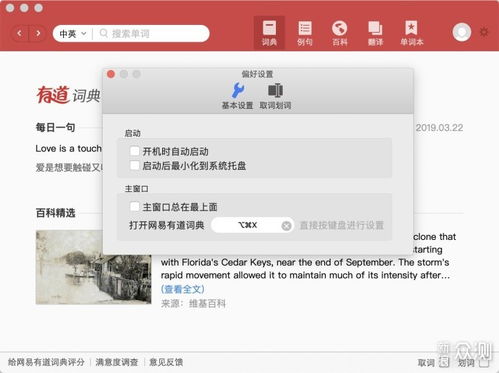
Task: Open the 单词本 wordbook tab
Action: (412, 33)
